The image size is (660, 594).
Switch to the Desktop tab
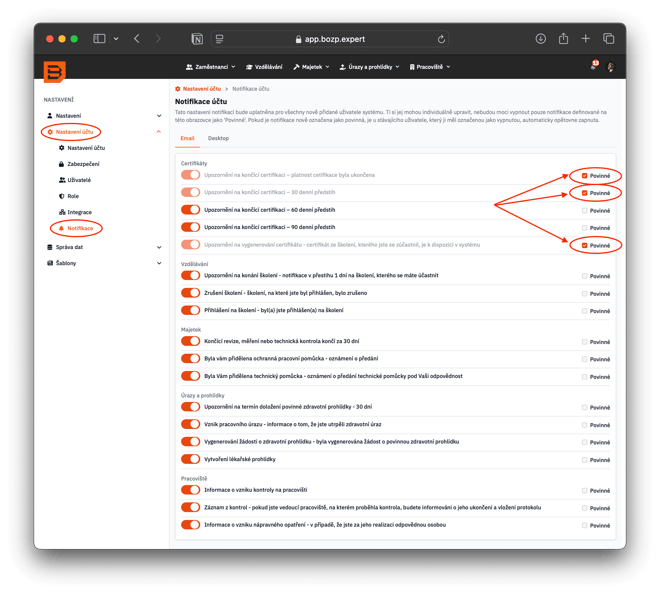coord(218,138)
